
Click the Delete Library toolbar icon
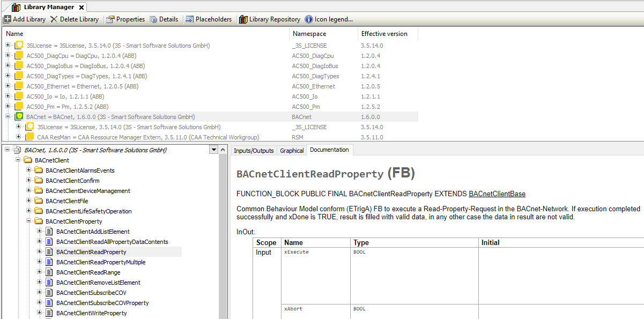click(53, 19)
